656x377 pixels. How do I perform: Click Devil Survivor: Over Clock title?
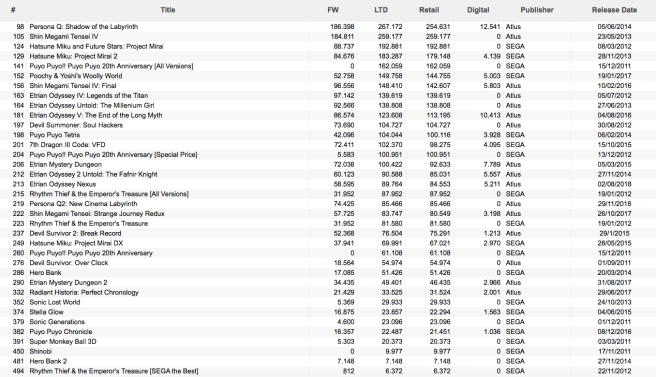click(69, 263)
